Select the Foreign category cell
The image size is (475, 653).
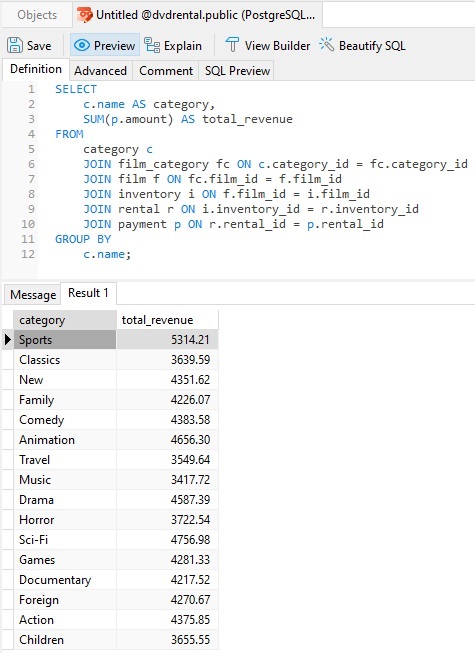coord(65,599)
